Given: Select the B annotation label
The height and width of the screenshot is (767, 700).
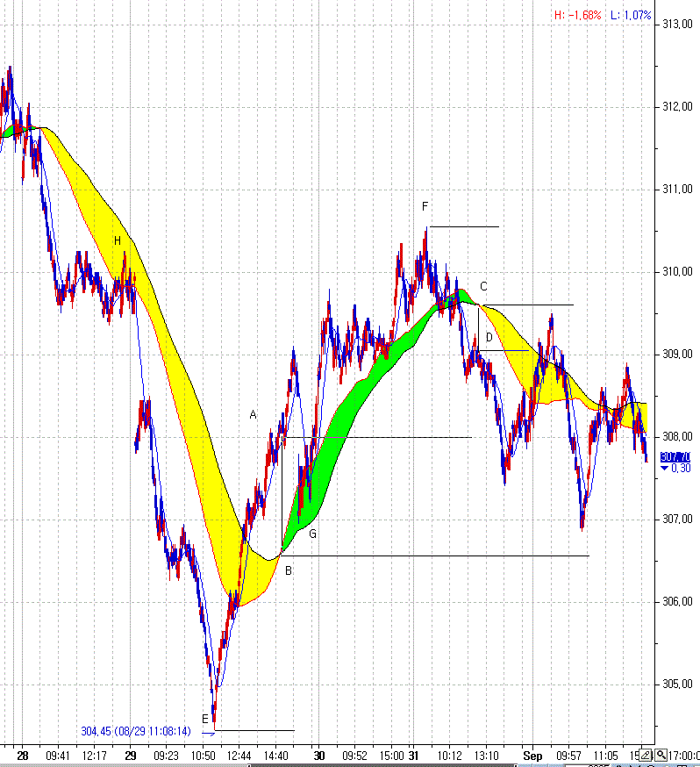Looking at the screenshot, I should tap(289, 571).
